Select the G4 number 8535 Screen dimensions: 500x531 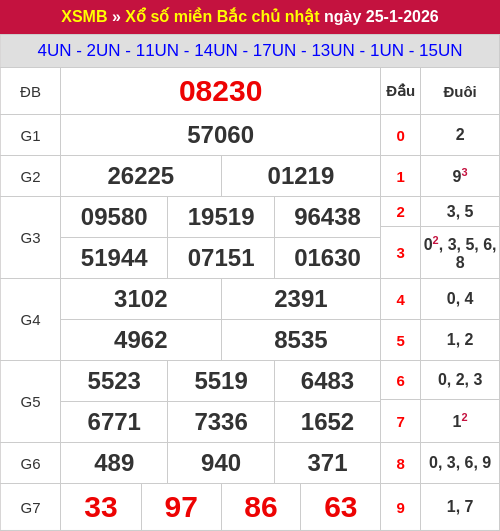pyautogui.click(x=301, y=340)
